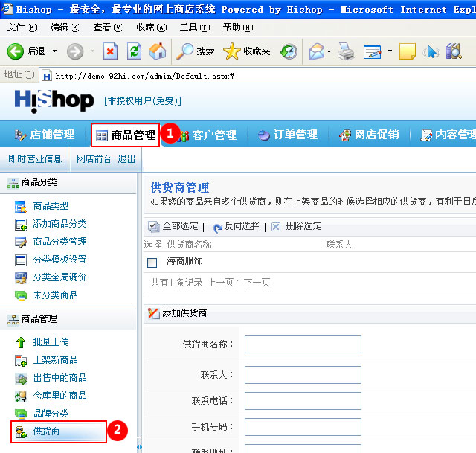Click the 商品类型 icon in sidebar

(21, 207)
